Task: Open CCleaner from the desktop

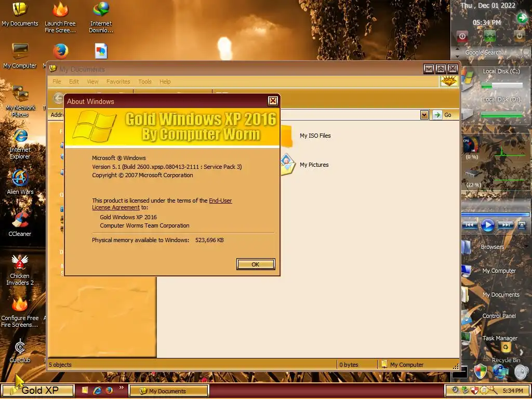Action: (x=20, y=224)
